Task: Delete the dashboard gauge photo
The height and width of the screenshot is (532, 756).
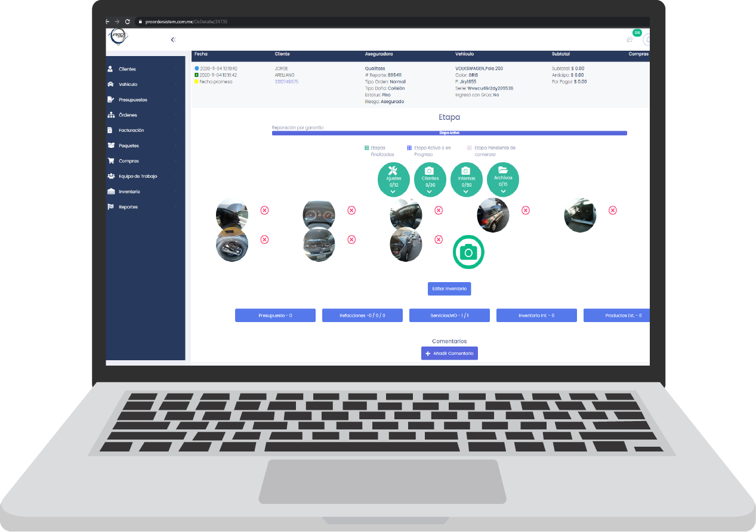Action: [351, 211]
